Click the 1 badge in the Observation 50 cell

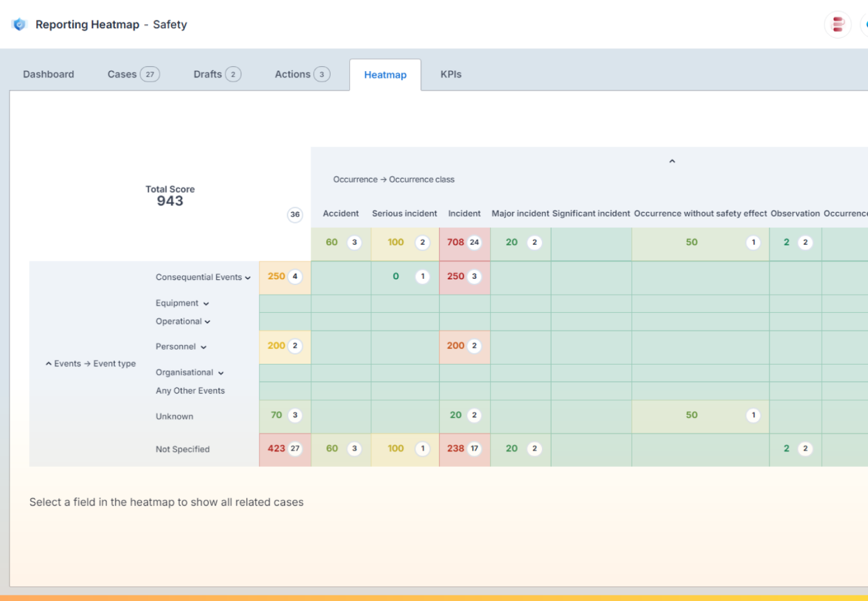(753, 243)
